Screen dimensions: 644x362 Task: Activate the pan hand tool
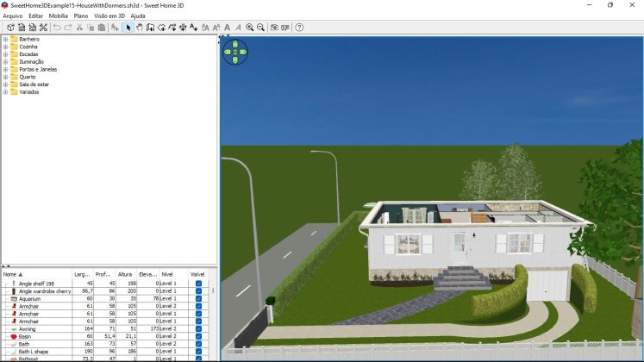pos(139,28)
